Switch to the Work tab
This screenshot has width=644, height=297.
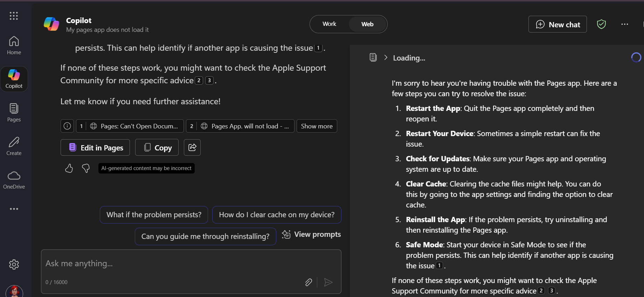click(x=329, y=24)
